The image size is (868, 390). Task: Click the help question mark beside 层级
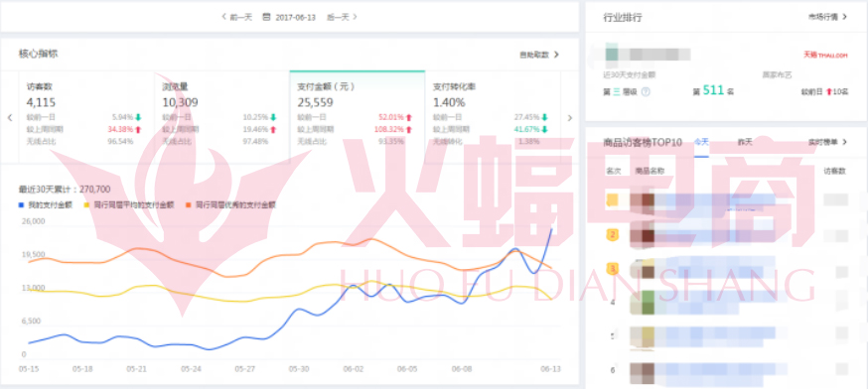(646, 92)
